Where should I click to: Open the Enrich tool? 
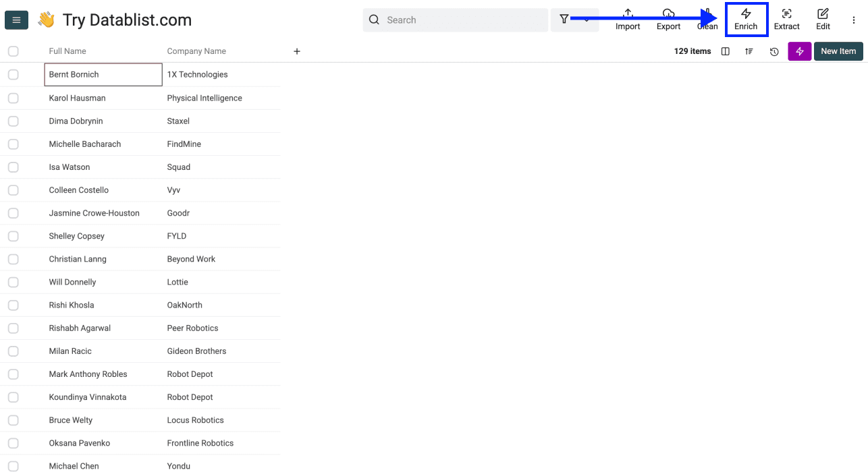[x=746, y=20]
